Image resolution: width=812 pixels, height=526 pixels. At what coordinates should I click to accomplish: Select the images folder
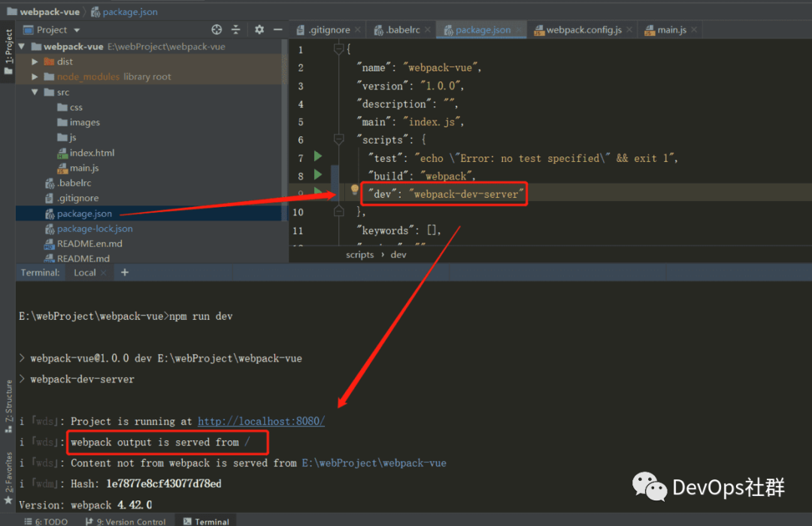79,123
